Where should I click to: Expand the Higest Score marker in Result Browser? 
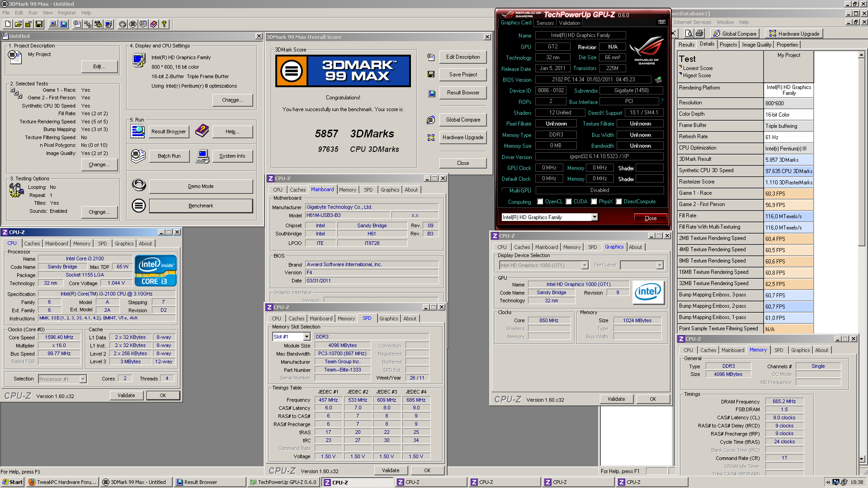[x=680, y=75]
